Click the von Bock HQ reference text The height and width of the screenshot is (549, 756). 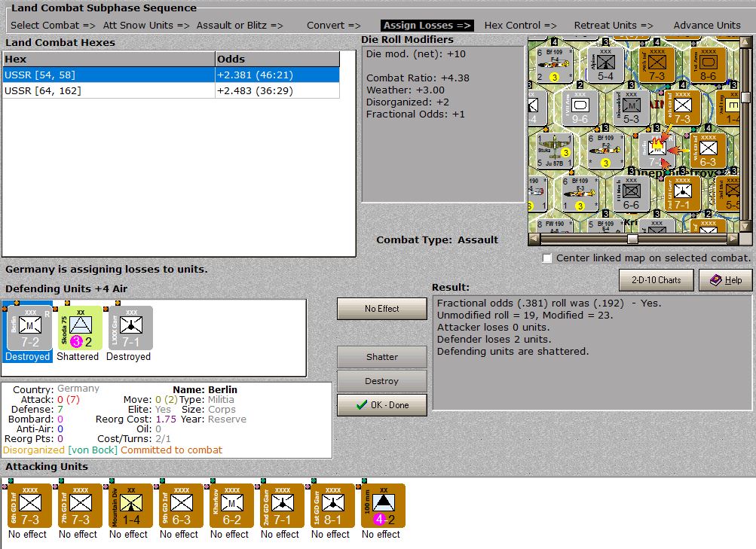[x=93, y=450]
